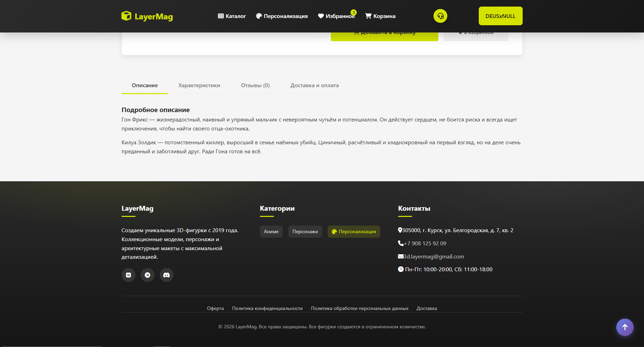This screenshot has height=347, width=644.
Task: Select the Аниме category chip
Action: [x=271, y=232]
